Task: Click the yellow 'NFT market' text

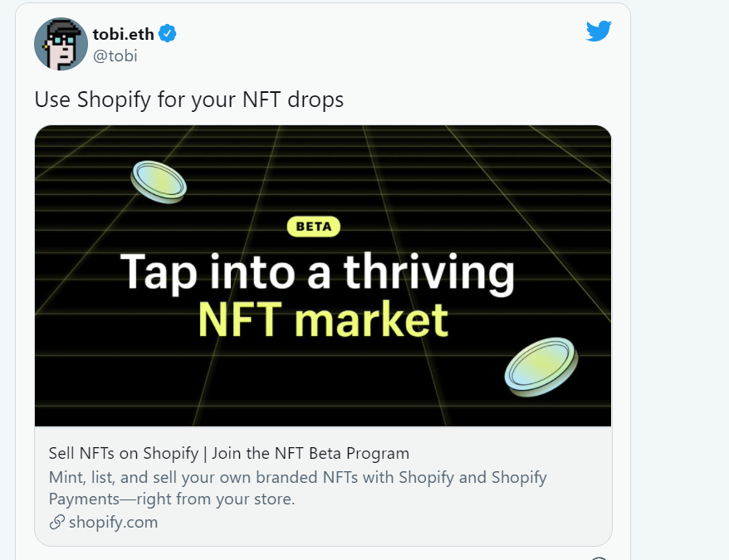Action: pyautogui.click(x=323, y=319)
